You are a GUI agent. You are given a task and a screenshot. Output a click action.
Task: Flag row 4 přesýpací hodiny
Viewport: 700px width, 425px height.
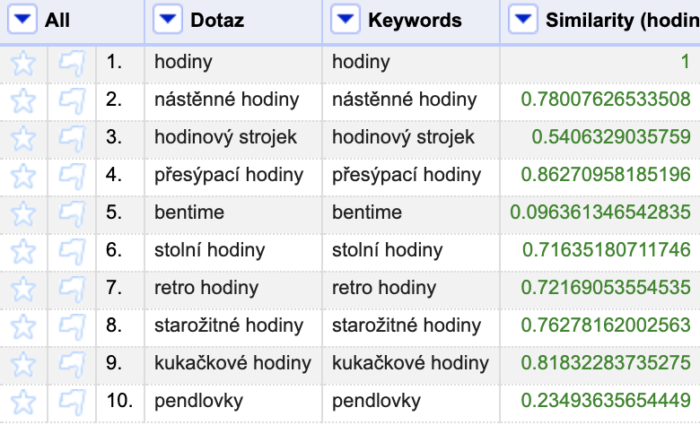[x=72, y=175]
